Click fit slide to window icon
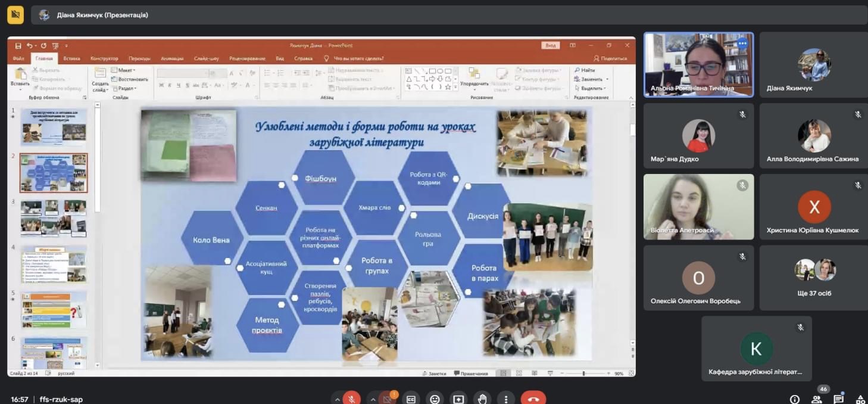Viewport: 868px width, 404px height. [630, 374]
